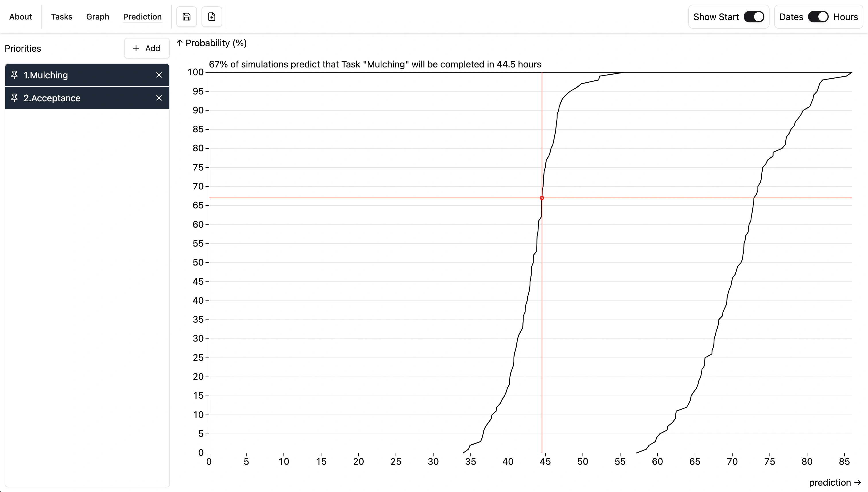Expand the Priorities panel header
The width and height of the screenshot is (868, 492).
point(23,48)
